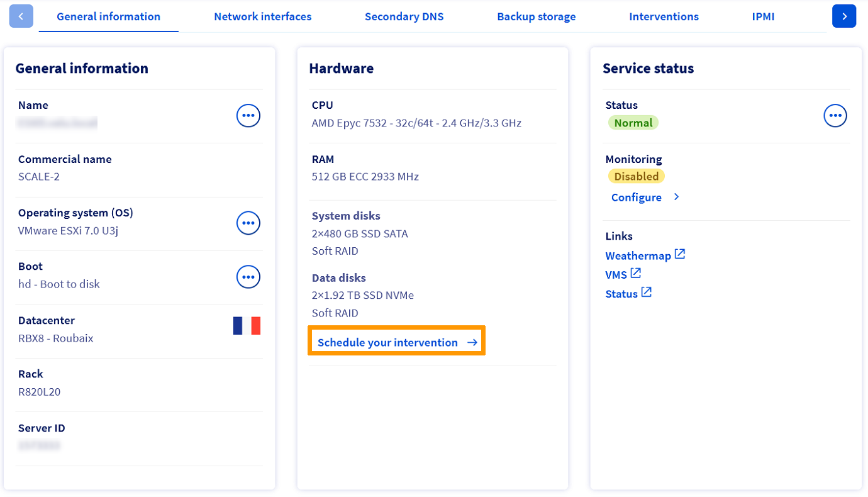Image resolution: width=868 pixels, height=497 pixels.
Task: Open the Boot options ellipsis menu
Action: [x=248, y=277]
